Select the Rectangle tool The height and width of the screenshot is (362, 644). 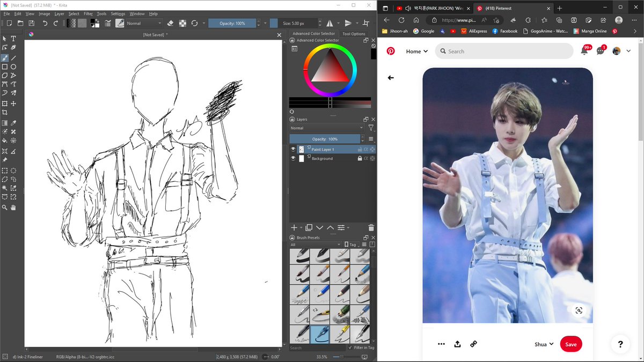5,67
